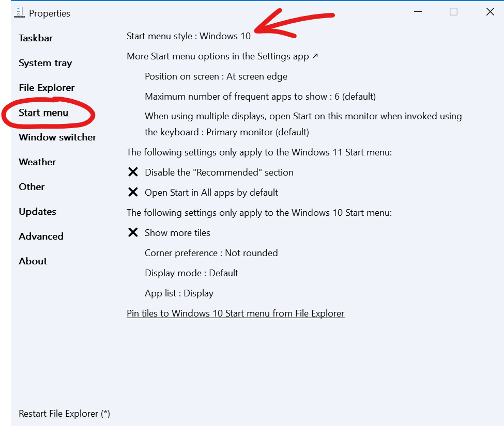Click Restart File Explorer link

click(65, 414)
